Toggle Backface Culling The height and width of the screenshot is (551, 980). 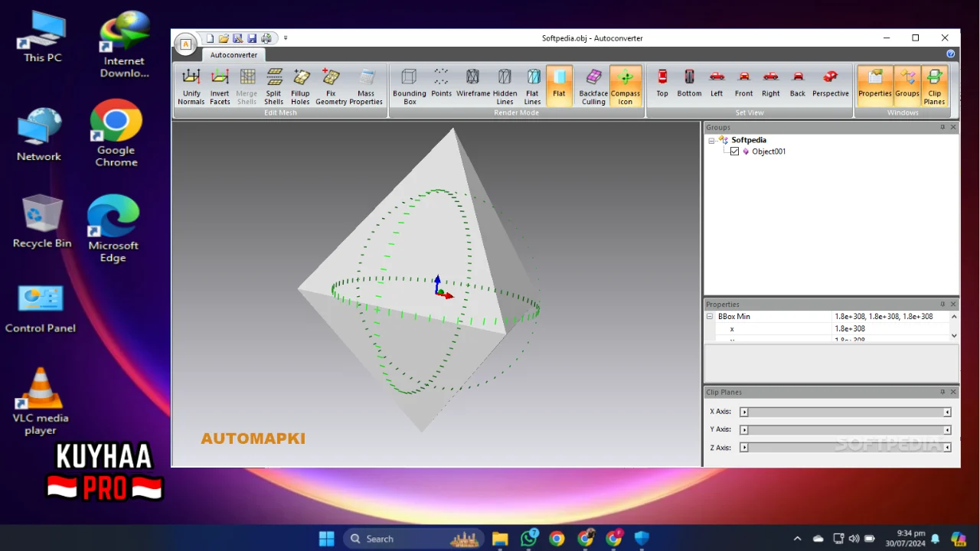point(593,86)
